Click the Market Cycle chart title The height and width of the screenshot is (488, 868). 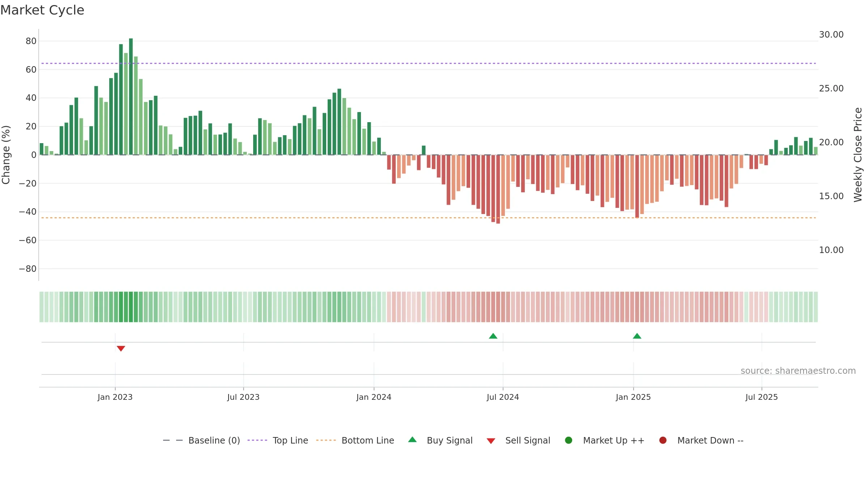click(x=42, y=10)
